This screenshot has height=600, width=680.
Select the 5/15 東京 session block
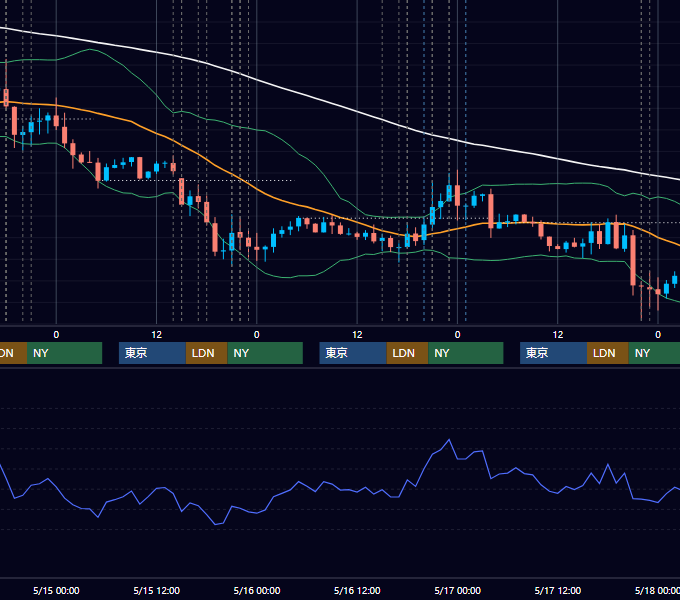click(x=152, y=353)
